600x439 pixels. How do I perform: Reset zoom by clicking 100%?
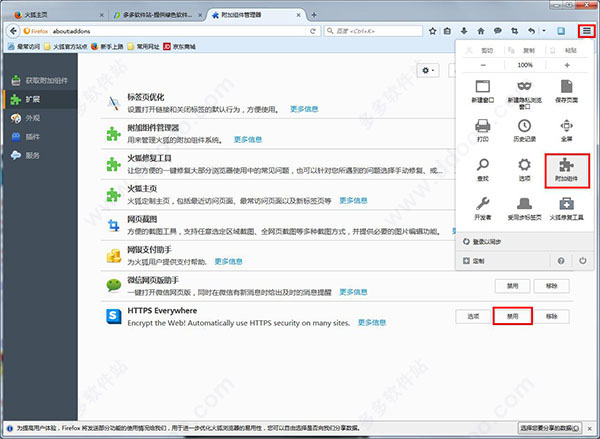[x=525, y=65]
